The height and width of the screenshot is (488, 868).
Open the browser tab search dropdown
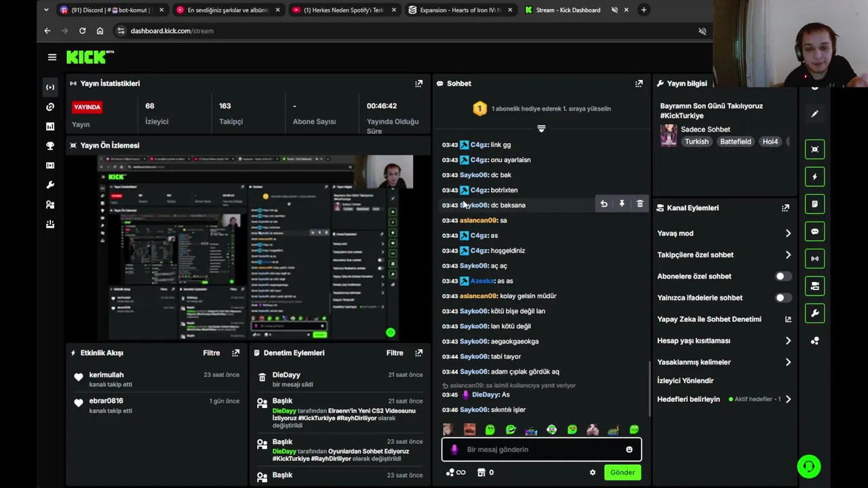pos(46,10)
